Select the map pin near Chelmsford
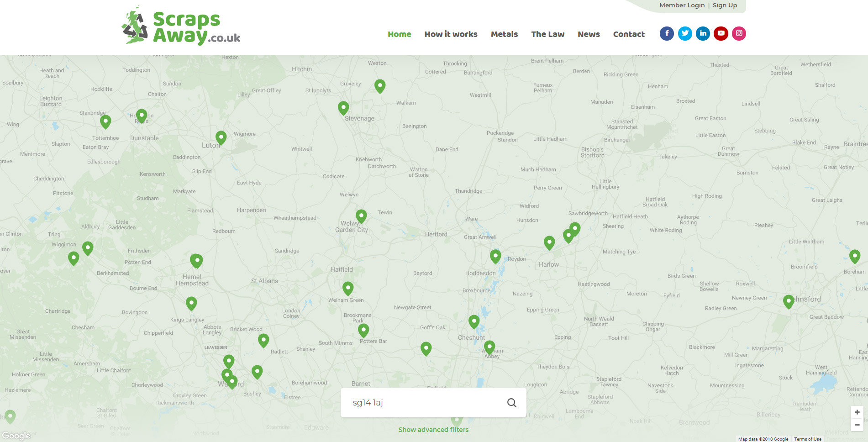Viewport: 868px width, 442px height. point(789,301)
